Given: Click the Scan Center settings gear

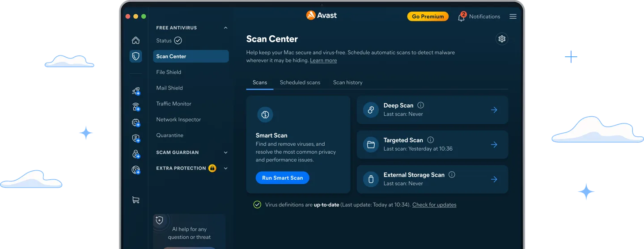Looking at the screenshot, I should (x=502, y=39).
